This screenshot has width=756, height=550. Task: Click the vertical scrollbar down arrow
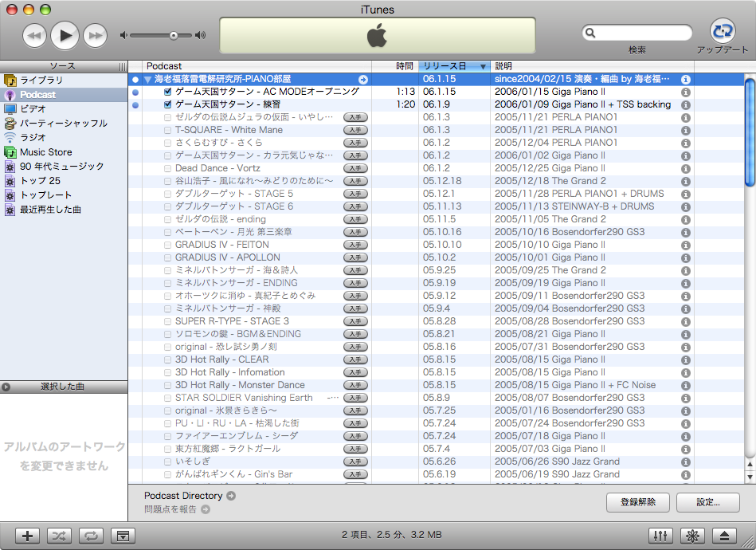[x=750, y=477]
